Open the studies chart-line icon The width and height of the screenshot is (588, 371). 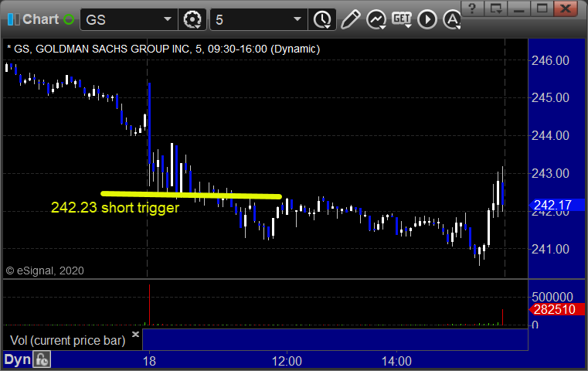point(376,19)
